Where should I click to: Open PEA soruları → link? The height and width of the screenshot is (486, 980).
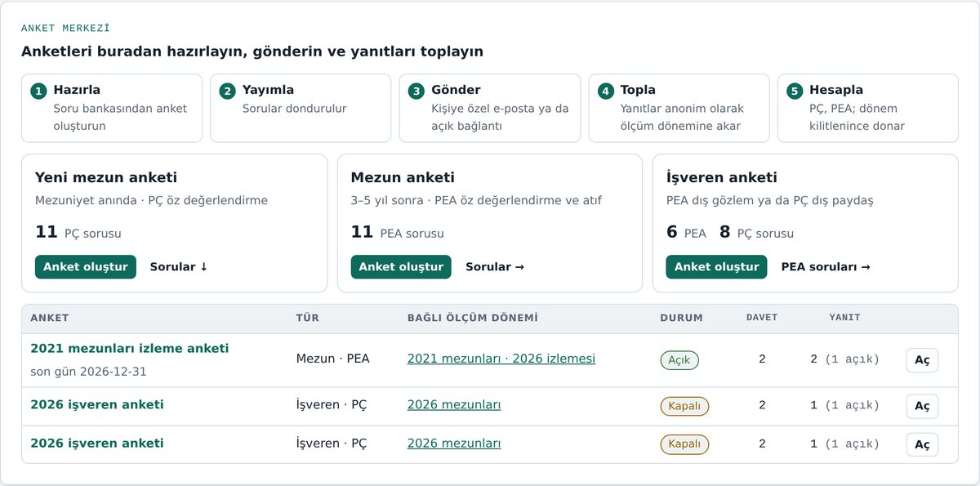826,267
